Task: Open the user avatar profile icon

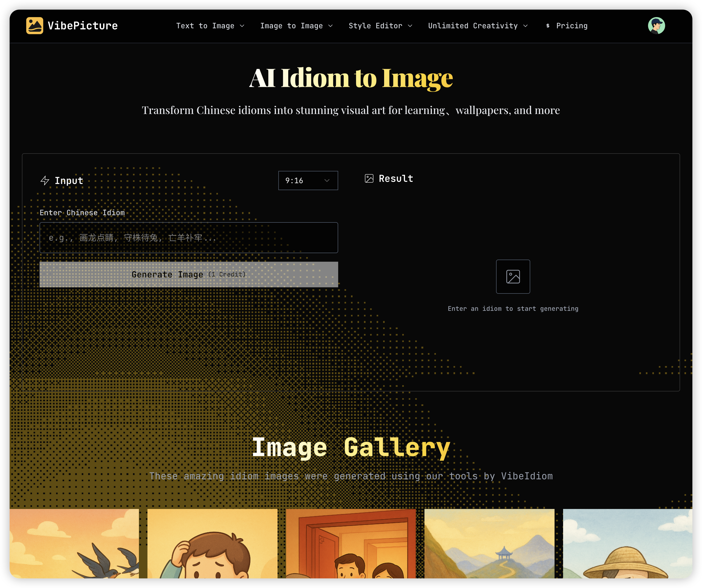Action: tap(657, 25)
